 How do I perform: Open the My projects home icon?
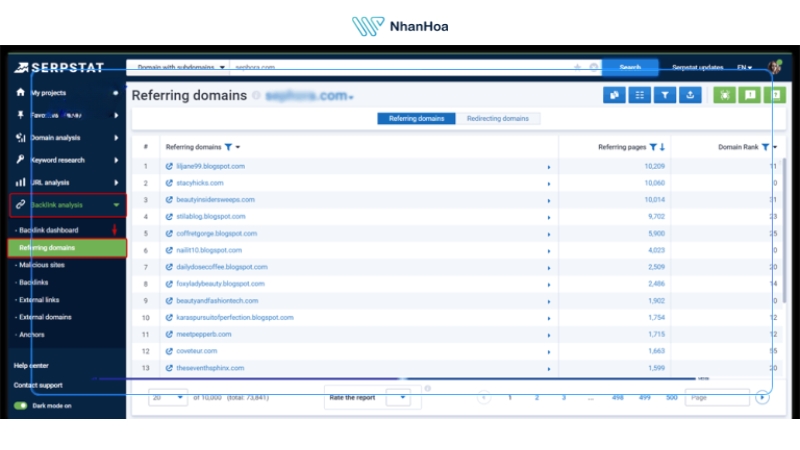coord(20,92)
